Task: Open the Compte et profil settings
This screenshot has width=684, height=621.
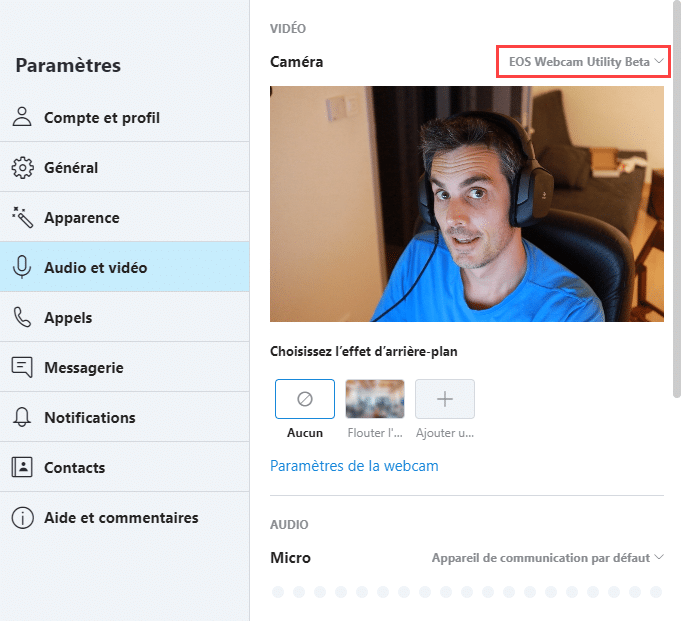Action: (x=124, y=117)
